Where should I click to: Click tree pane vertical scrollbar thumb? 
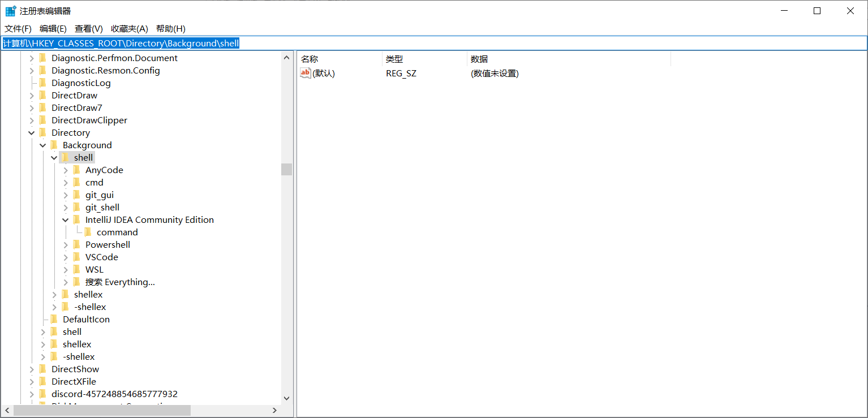click(286, 169)
